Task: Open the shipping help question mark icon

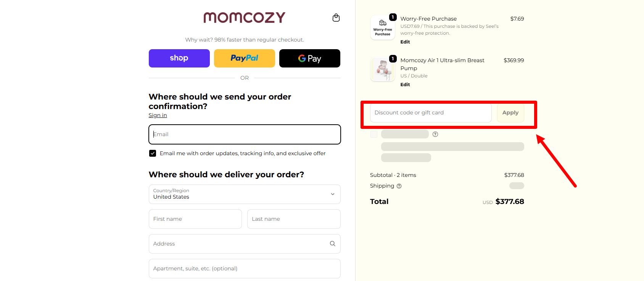Action: 399,186
